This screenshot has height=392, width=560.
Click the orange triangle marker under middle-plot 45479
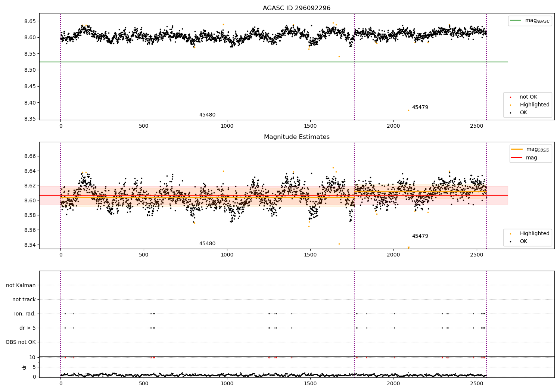(408, 248)
